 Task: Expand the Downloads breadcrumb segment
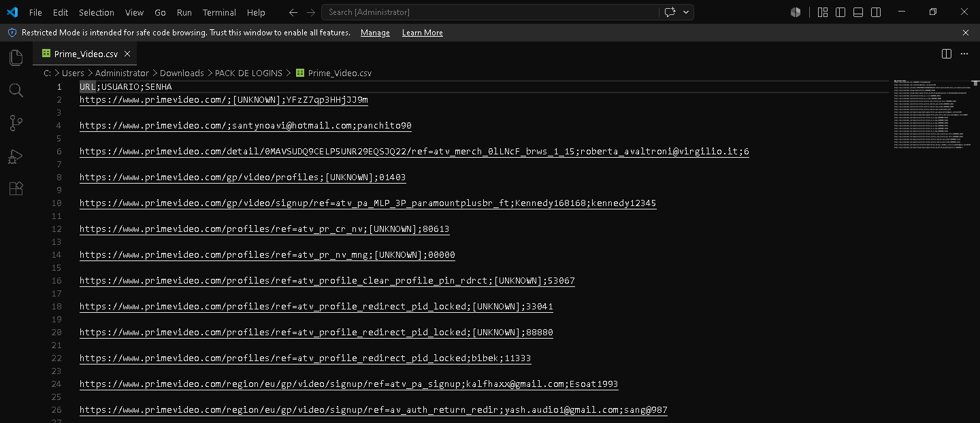click(182, 73)
